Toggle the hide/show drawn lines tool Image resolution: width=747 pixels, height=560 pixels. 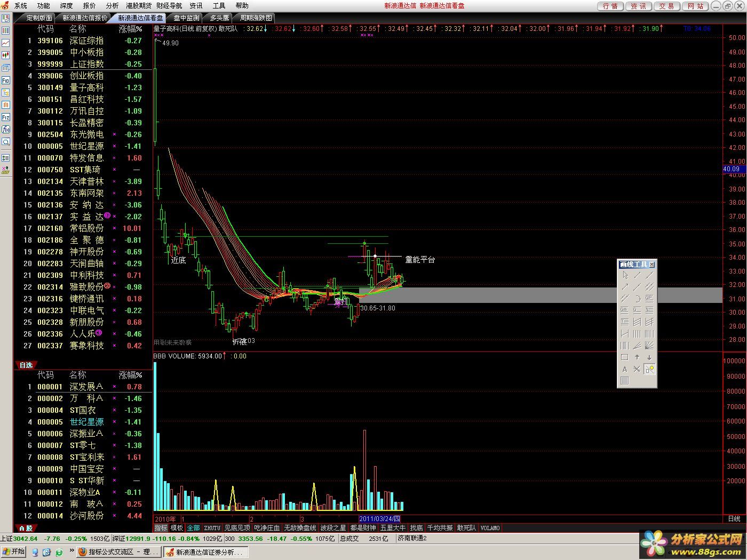[649, 369]
